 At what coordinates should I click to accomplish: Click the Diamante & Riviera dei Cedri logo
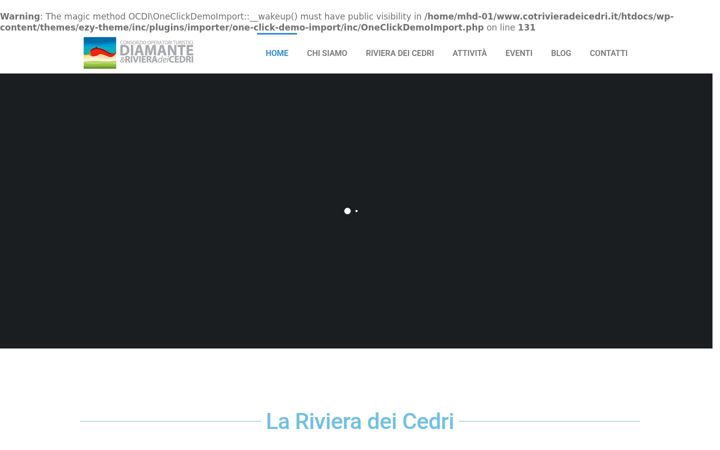pyautogui.click(x=139, y=53)
